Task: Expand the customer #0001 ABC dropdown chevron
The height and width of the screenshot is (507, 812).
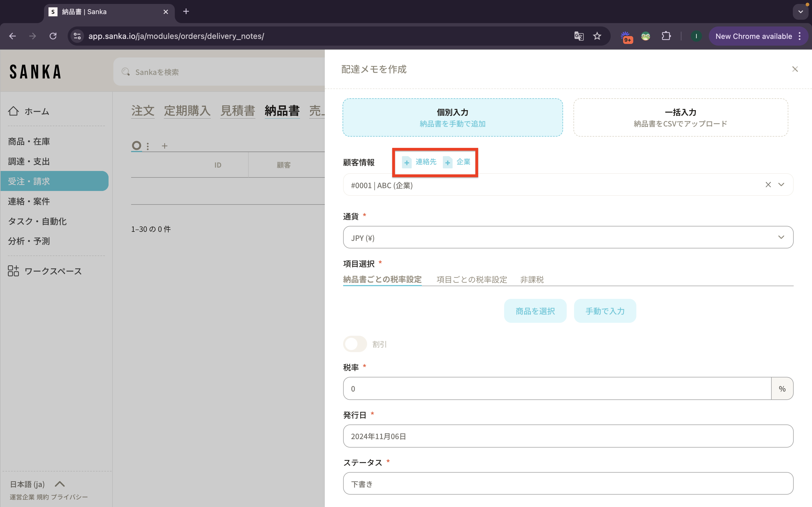Action: (781, 185)
